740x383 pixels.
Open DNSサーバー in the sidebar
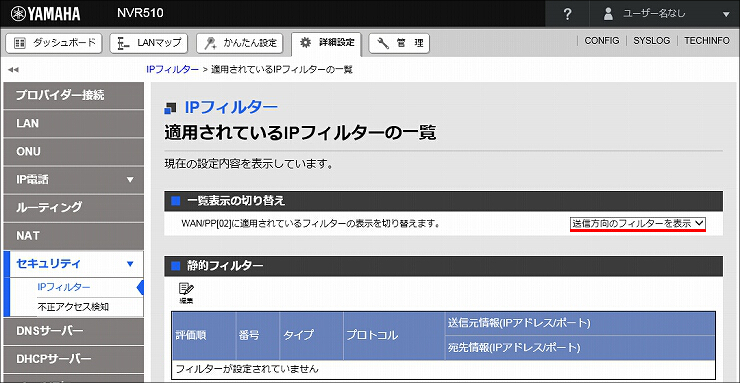73,331
